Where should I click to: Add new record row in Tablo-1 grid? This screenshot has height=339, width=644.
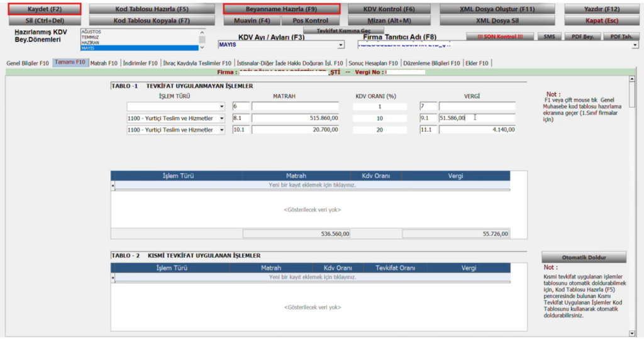[x=312, y=186]
